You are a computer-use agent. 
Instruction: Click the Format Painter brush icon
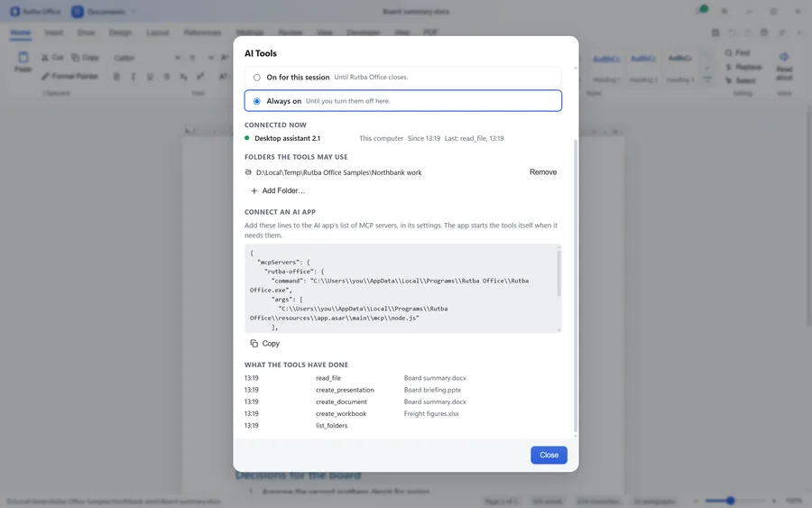click(45, 76)
